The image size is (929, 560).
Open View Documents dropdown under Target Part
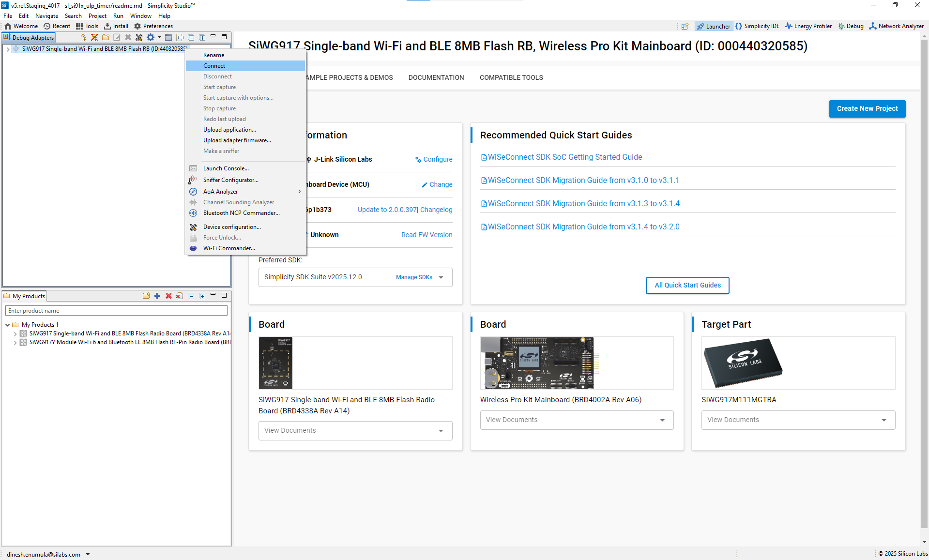(x=798, y=420)
